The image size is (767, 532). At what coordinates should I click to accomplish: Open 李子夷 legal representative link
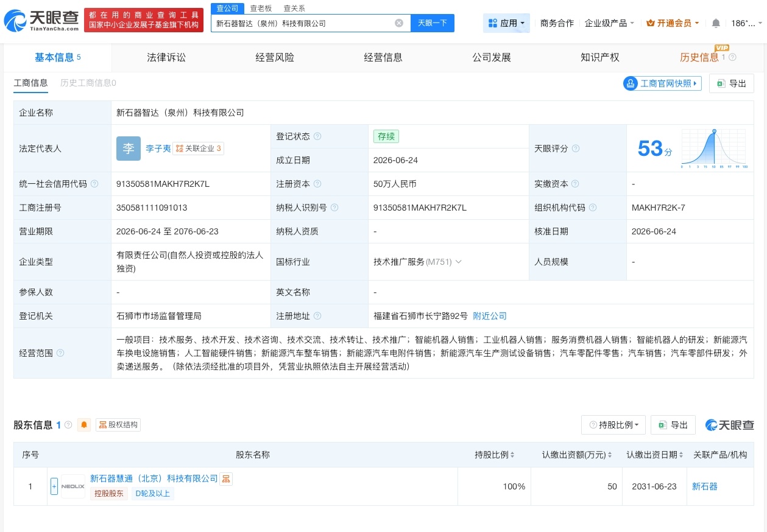[158, 149]
